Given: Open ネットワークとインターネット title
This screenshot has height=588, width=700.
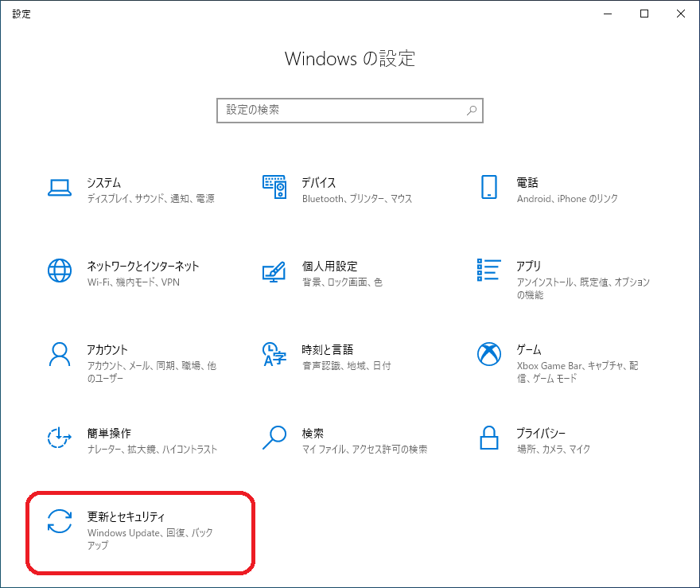Looking at the screenshot, I should coord(143,266).
